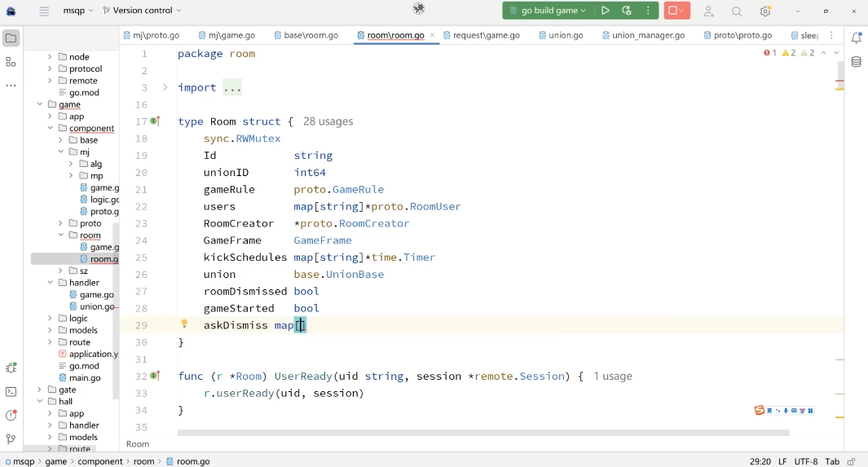The width and height of the screenshot is (868, 467).
Task: Open the Terminal tool window
Action: click(x=11, y=392)
